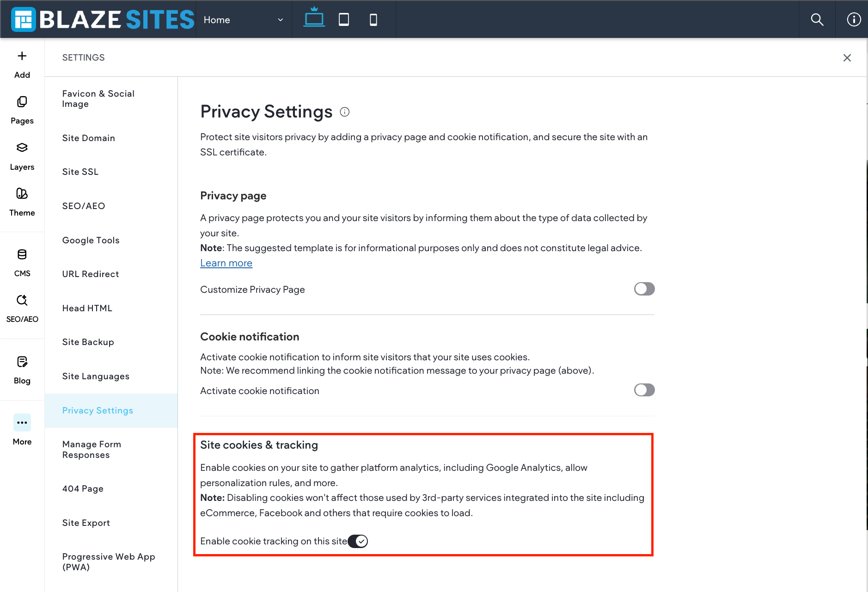Click the Privacy Settings info icon

pyautogui.click(x=345, y=112)
